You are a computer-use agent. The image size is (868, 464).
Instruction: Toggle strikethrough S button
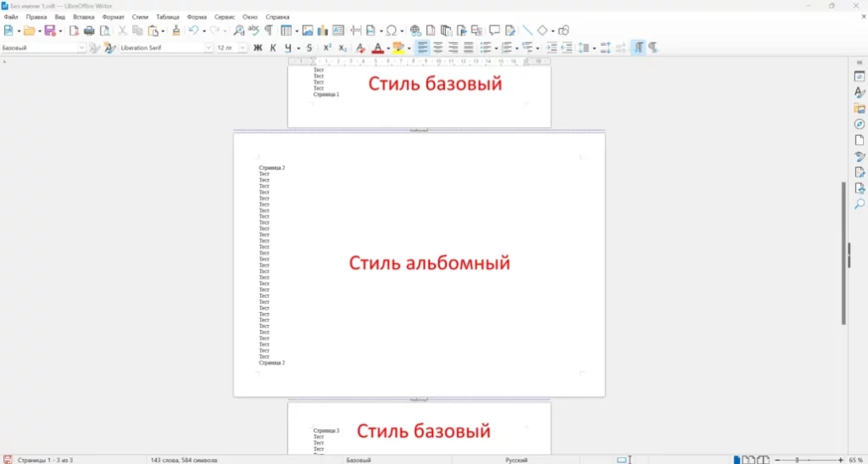click(x=309, y=48)
